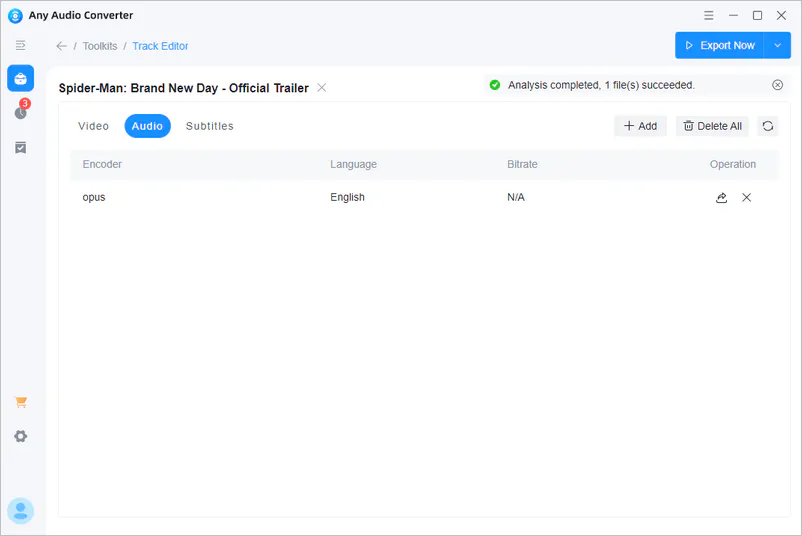Click the N/A bitrate cell
The height and width of the screenshot is (536, 802).
coord(516,197)
